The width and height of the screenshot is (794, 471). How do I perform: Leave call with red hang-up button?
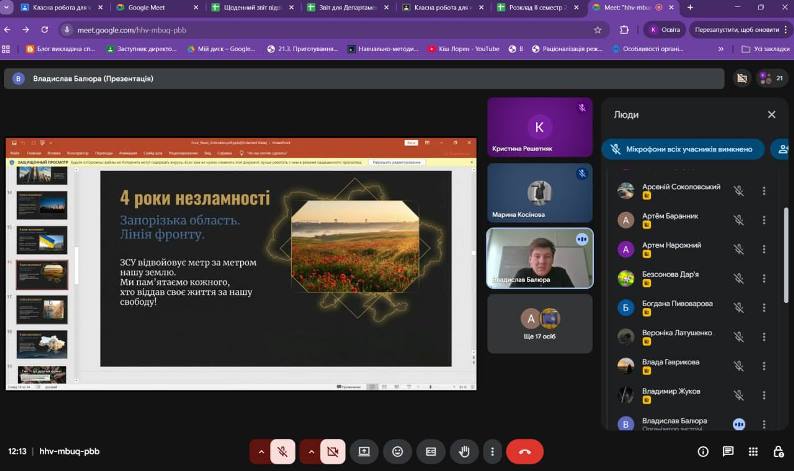pos(525,451)
